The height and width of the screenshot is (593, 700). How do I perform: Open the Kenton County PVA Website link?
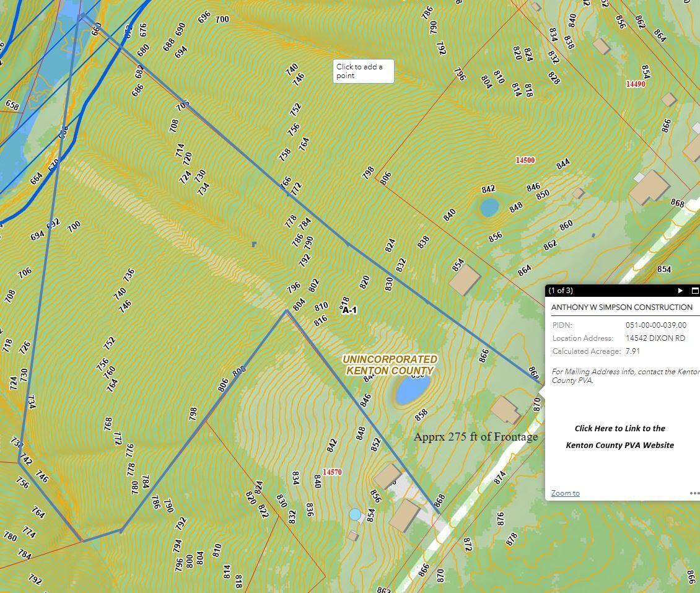tap(619, 437)
